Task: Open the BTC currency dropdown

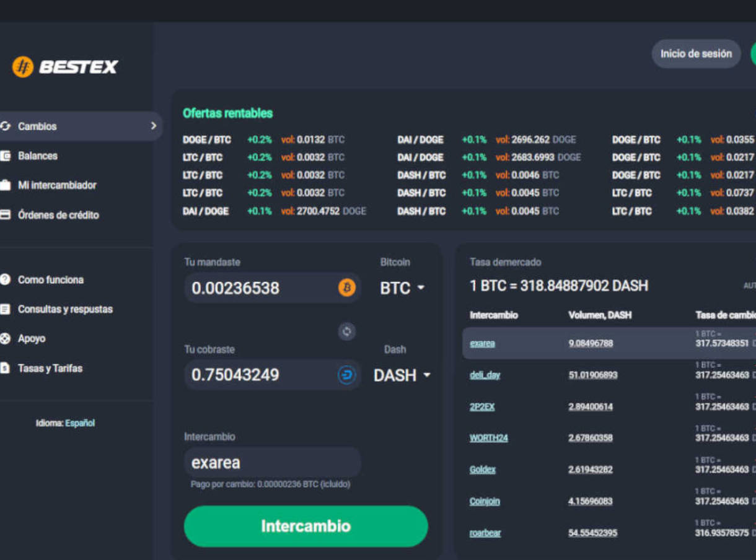Action: click(402, 287)
